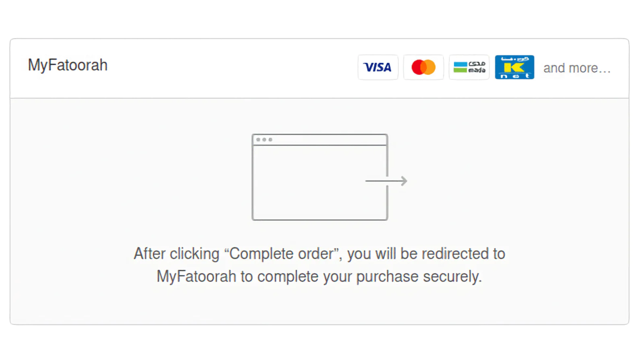Image resolution: width=644 pixels, height=362 pixels.
Task: Click the blue KNET logo
Action: coord(514,67)
